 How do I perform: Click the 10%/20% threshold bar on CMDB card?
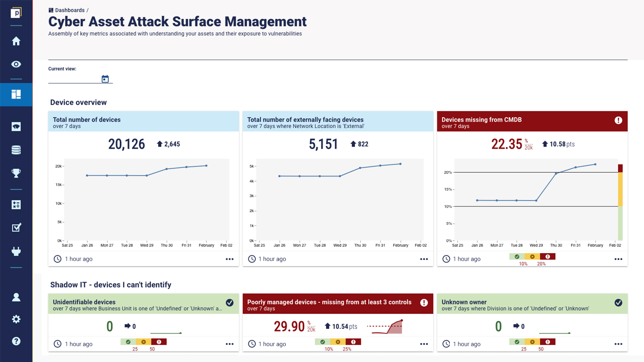532,256
